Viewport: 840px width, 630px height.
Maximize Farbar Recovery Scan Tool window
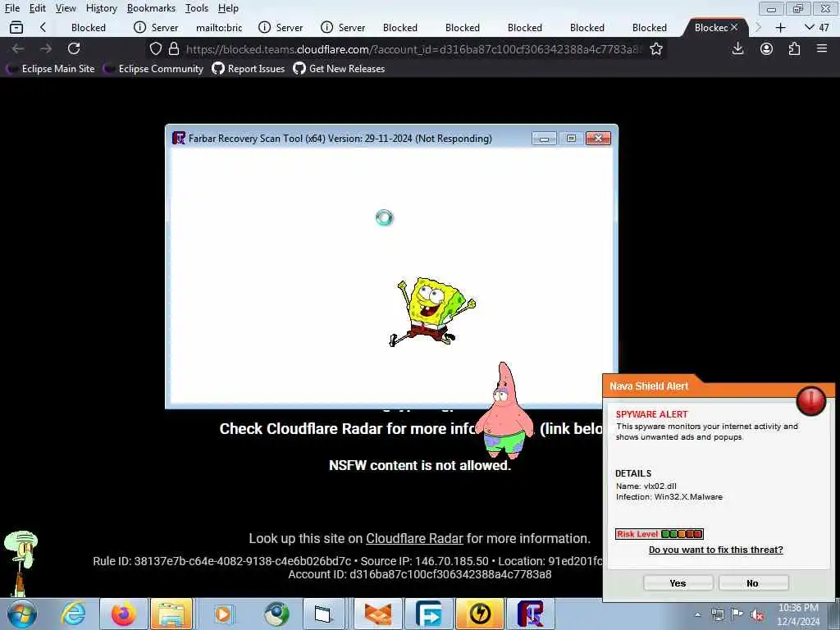[x=571, y=139]
